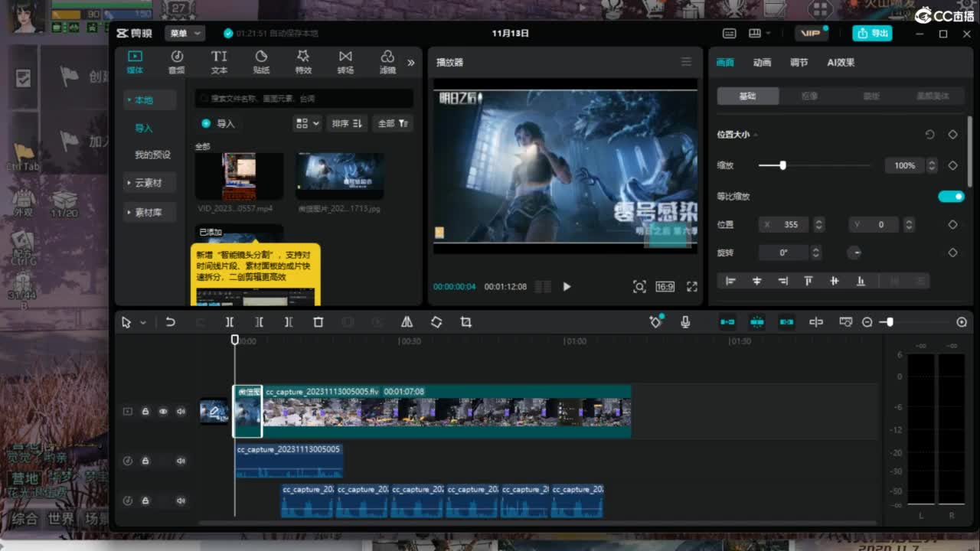Viewport: 980px width, 551px height.
Task: Align clip to the right edge
Action: coord(782,281)
